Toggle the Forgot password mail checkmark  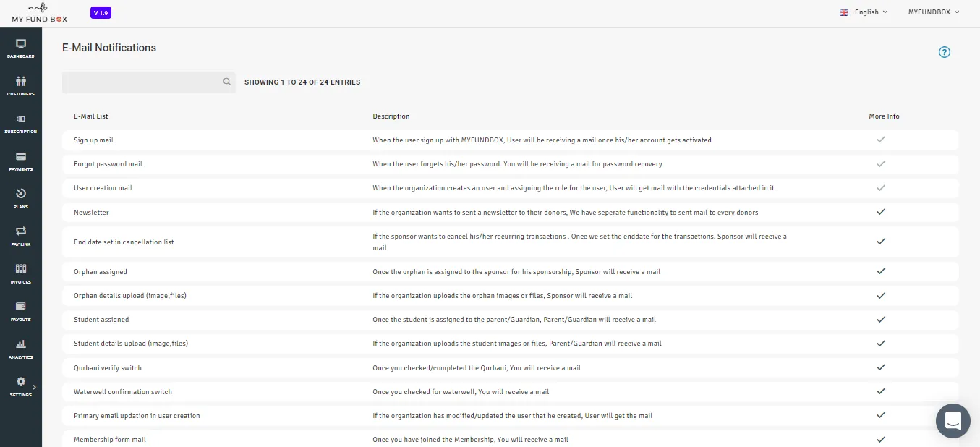click(x=881, y=163)
